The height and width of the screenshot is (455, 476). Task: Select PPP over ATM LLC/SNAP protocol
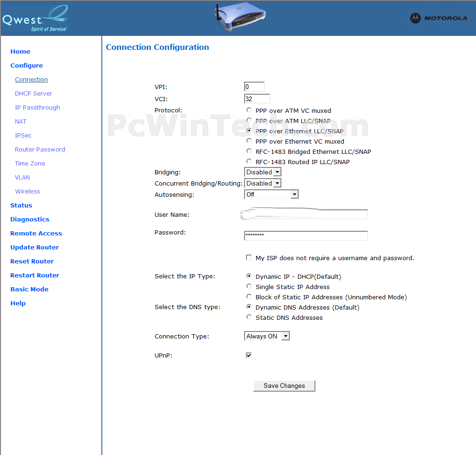tap(249, 120)
